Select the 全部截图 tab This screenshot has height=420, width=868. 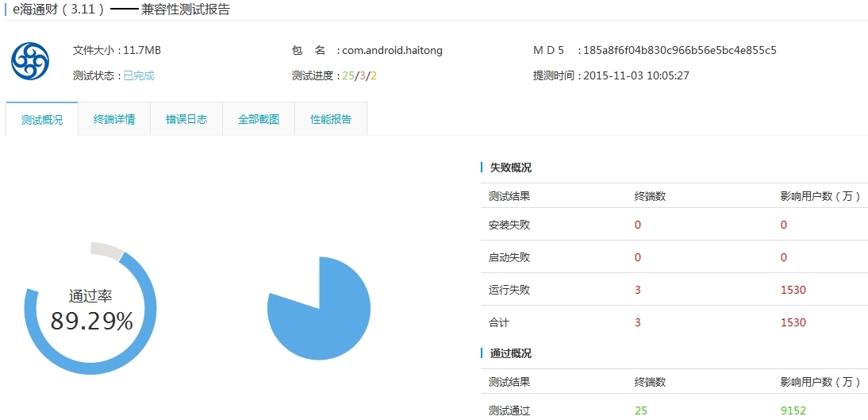tap(259, 120)
